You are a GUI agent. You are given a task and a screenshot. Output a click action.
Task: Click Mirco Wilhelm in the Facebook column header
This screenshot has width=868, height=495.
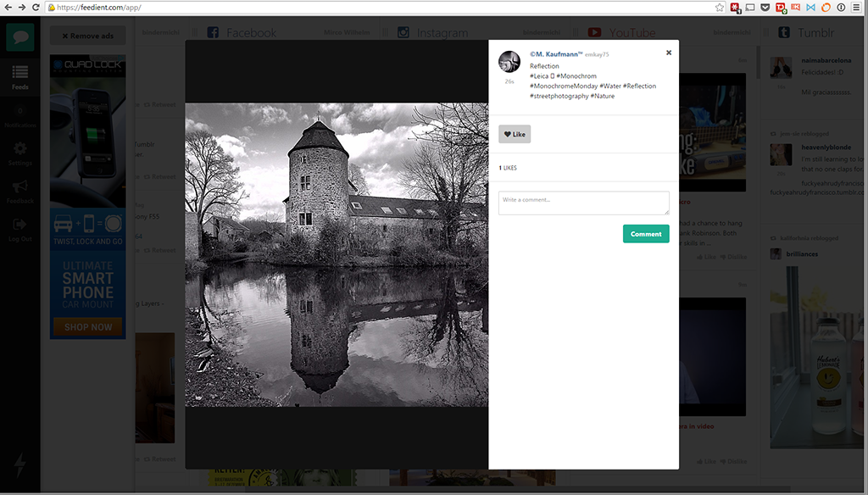(347, 32)
